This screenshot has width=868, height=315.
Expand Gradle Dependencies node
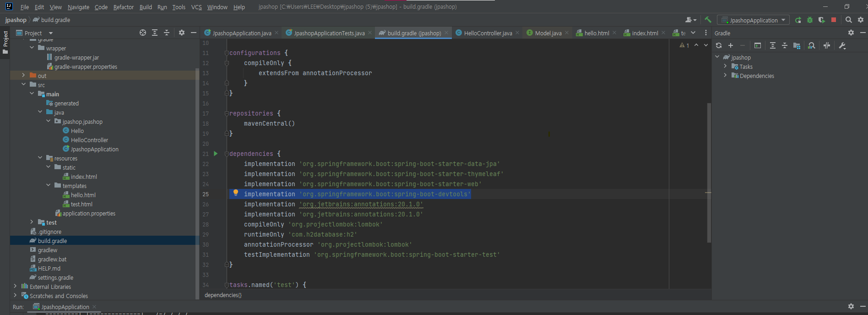(725, 75)
